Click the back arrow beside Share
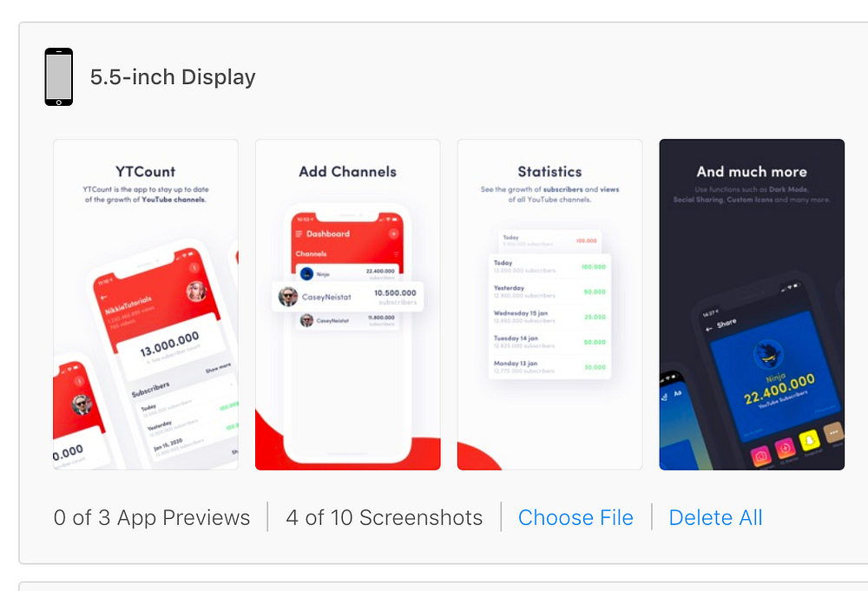868x591 pixels. (709, 329)
